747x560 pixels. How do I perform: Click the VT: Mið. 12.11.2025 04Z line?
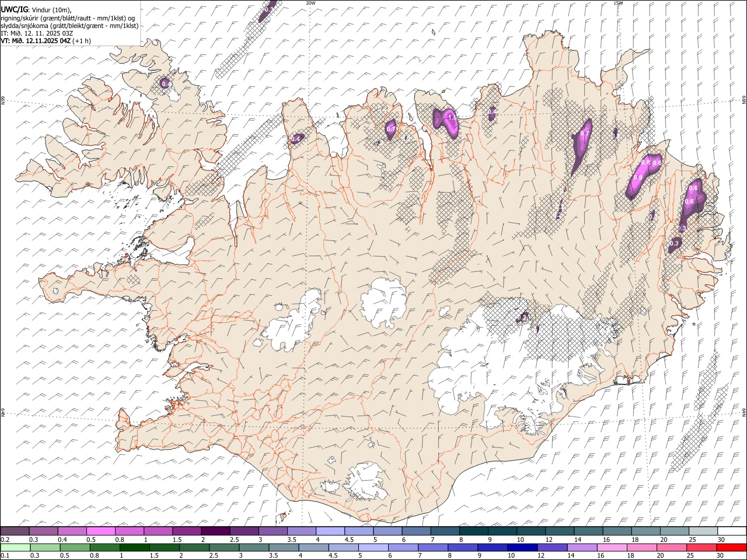(x=36, y=41)
